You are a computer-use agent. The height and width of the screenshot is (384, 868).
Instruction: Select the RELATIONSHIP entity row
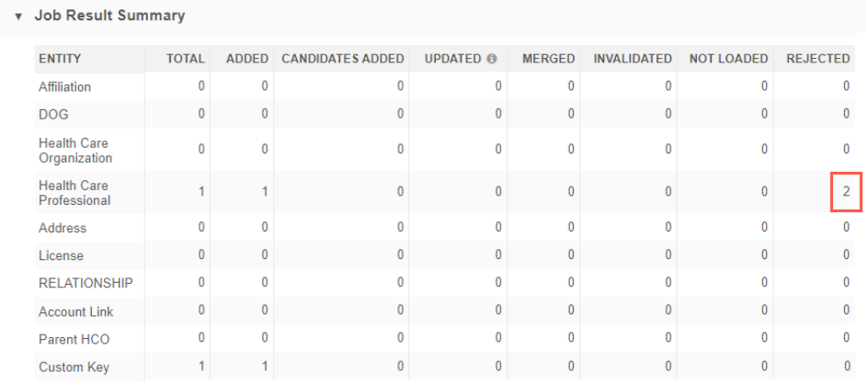86,283
